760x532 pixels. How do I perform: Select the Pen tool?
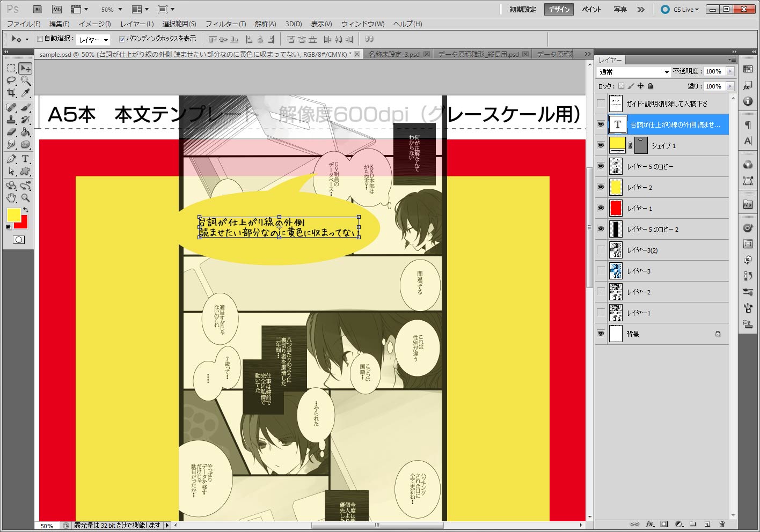[11, 159]
